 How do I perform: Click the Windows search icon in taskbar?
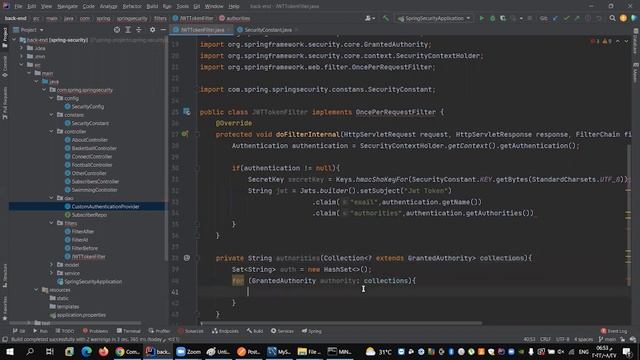coord(30,351)
